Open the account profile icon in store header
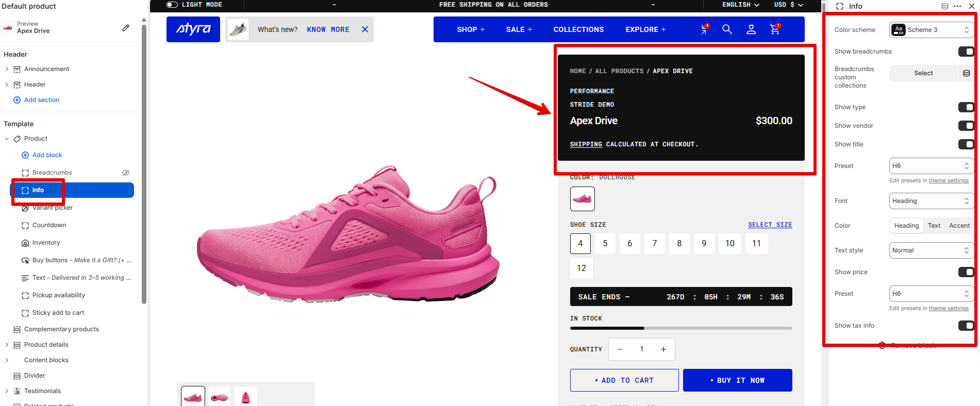 point(751,29)
